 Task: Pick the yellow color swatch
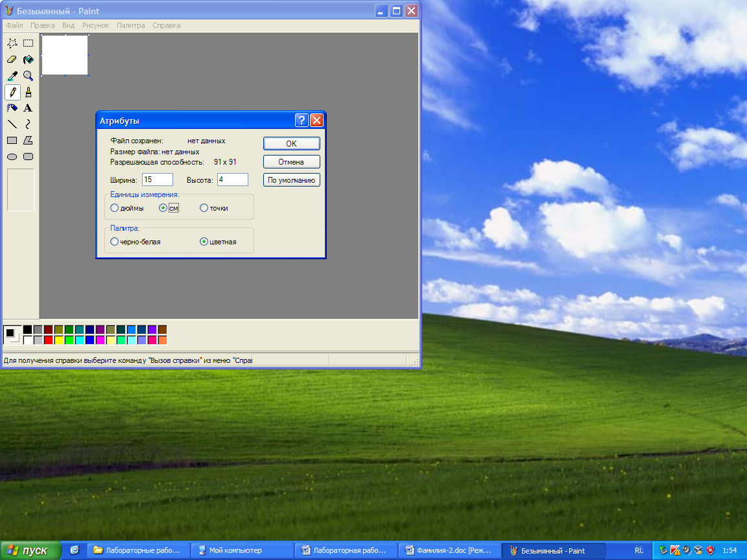click(x=58, y=340)
